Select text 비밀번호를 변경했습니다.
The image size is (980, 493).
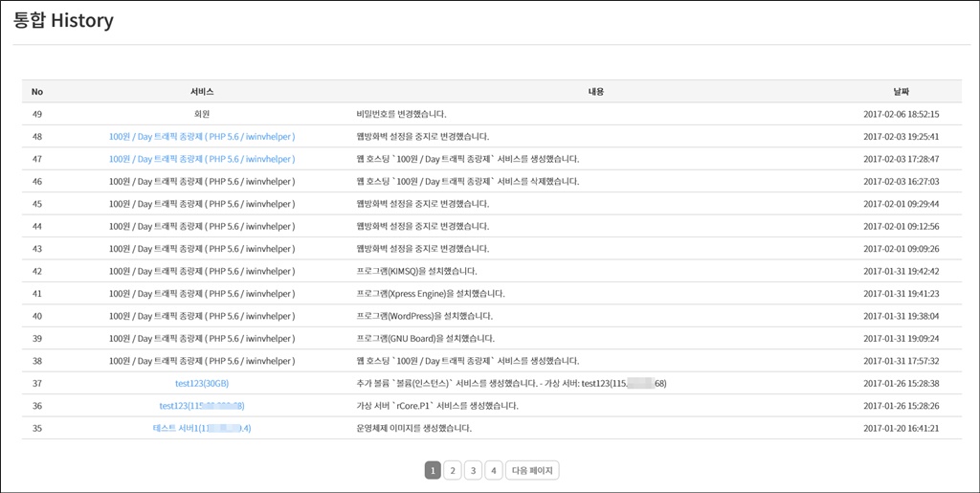click(x=401, y=114)
